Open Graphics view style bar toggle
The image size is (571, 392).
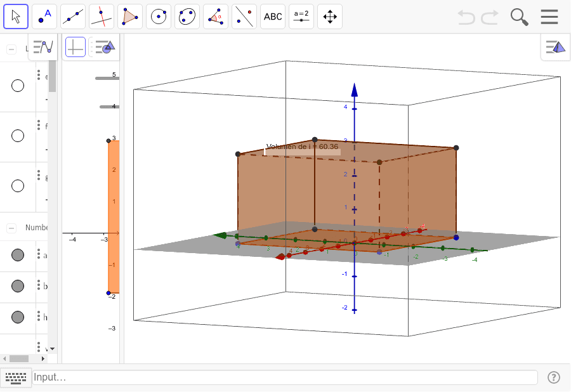(x=105, y=47)
